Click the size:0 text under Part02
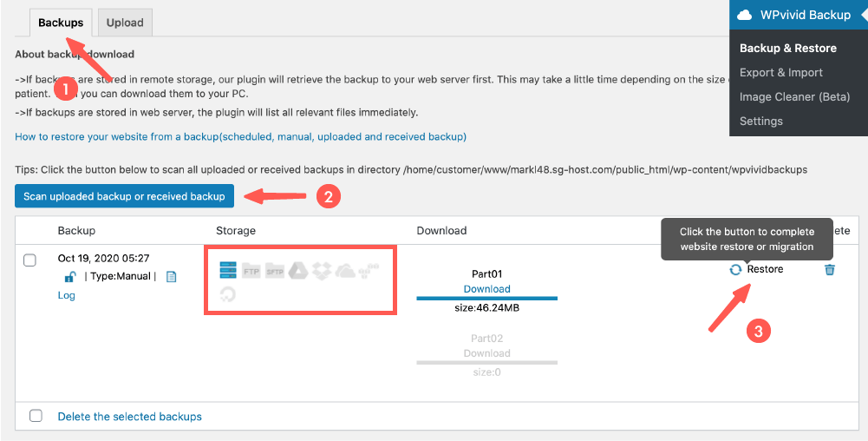Image resolution: width=868 pixels, height=441 pixels. (487, 372)
